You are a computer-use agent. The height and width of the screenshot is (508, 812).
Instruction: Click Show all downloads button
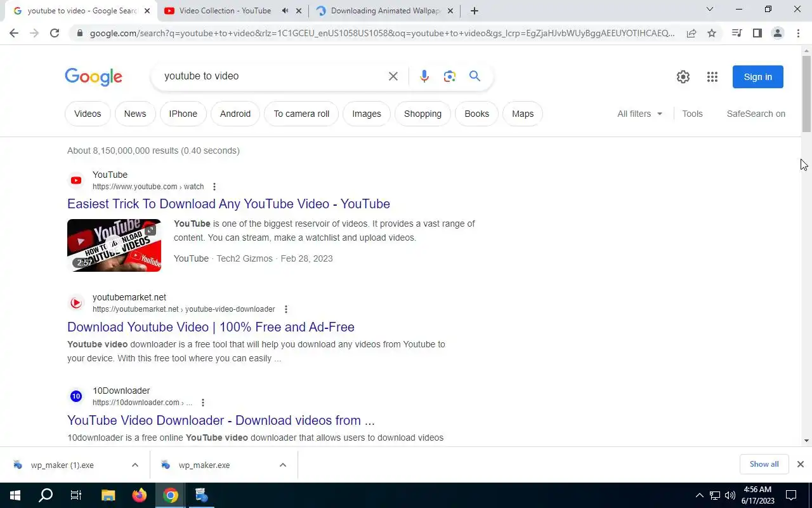[764, 464]
